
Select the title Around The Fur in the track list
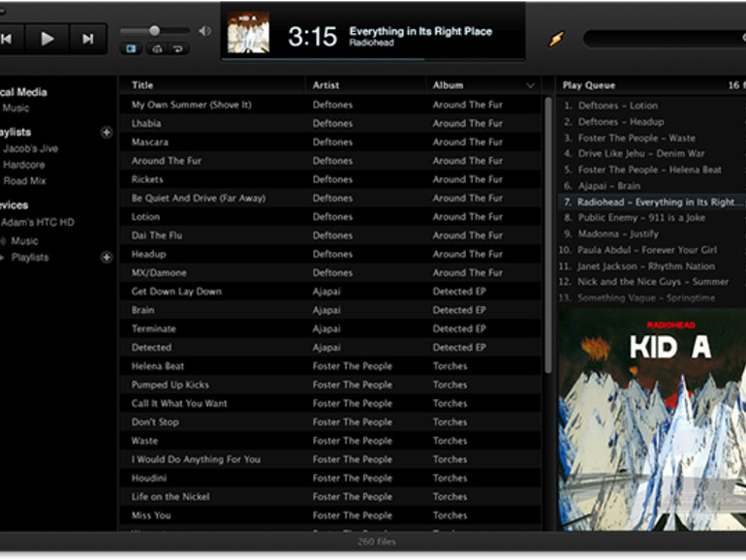(x=167, y=161)
